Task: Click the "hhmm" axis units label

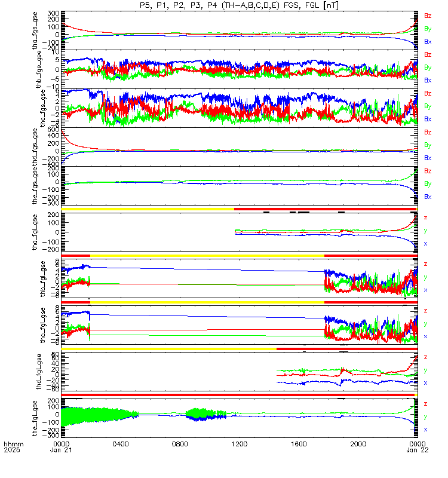Action: (13, 444)
